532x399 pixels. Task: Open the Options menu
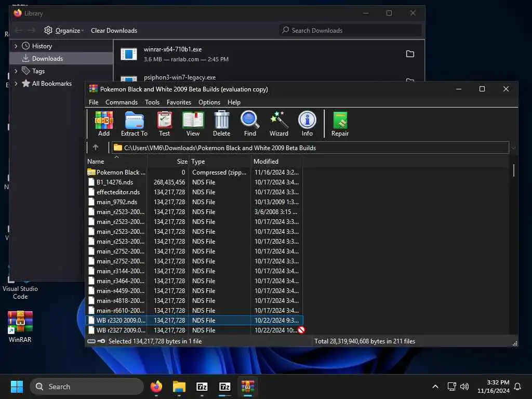point(209,102)
